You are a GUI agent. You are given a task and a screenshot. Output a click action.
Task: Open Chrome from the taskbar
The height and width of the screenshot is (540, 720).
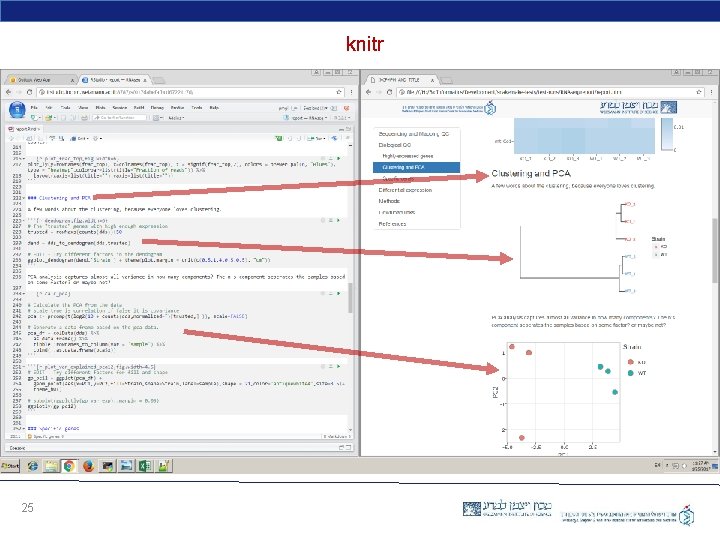point(69,466)
